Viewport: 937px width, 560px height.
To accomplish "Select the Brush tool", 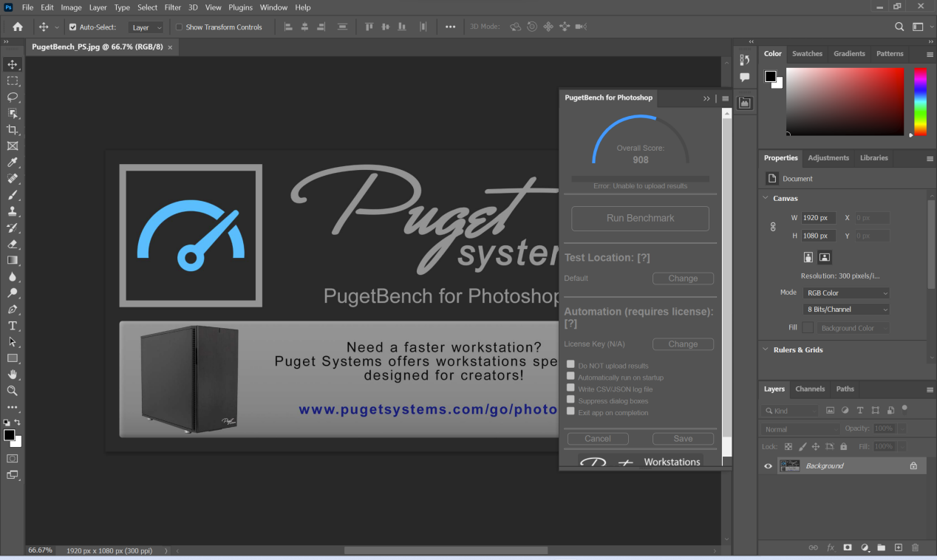I will (x=13, y=195).
